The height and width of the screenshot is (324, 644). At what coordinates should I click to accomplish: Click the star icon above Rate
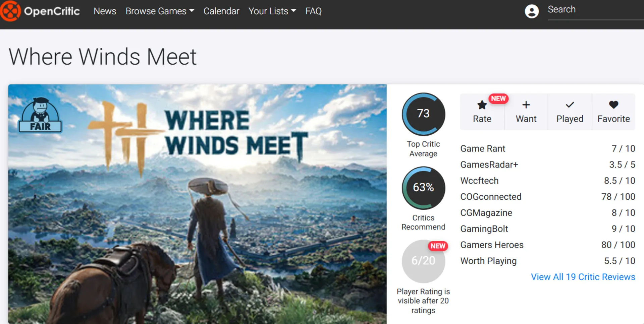pos(482,105)
